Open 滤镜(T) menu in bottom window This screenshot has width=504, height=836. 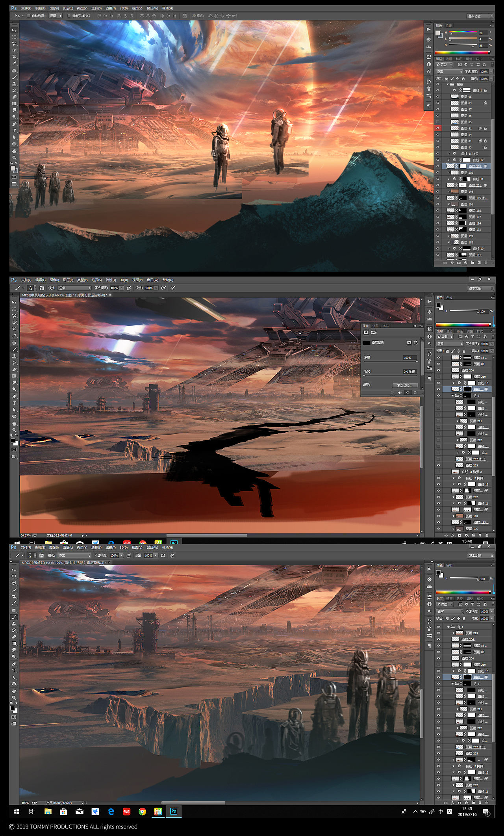(110, 548)
